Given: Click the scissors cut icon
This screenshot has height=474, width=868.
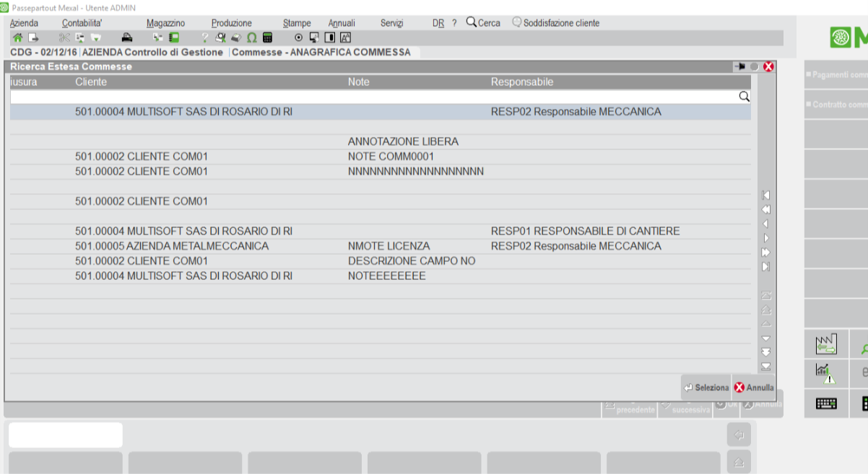Looking at the screenshot, I should 64,38.
